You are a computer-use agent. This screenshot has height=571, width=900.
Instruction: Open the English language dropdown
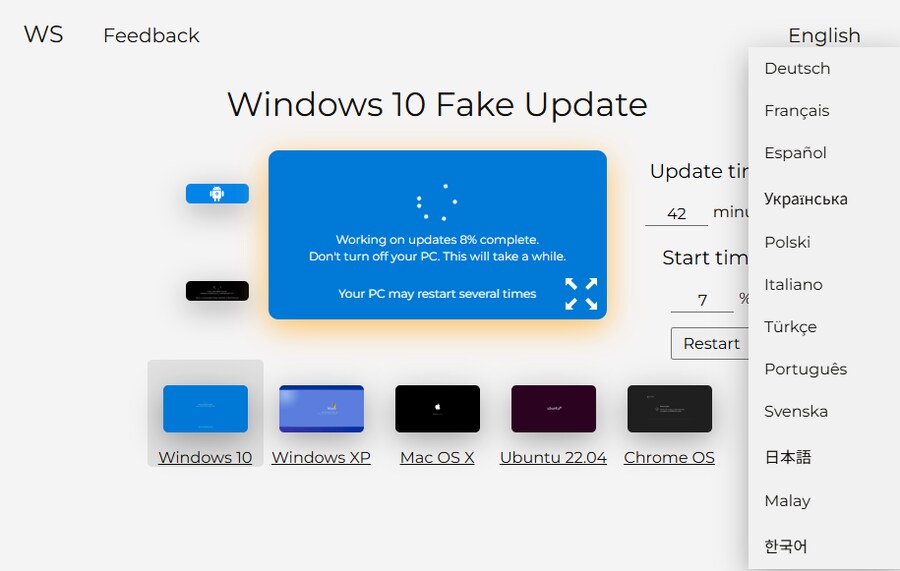[x=823, y=36]
